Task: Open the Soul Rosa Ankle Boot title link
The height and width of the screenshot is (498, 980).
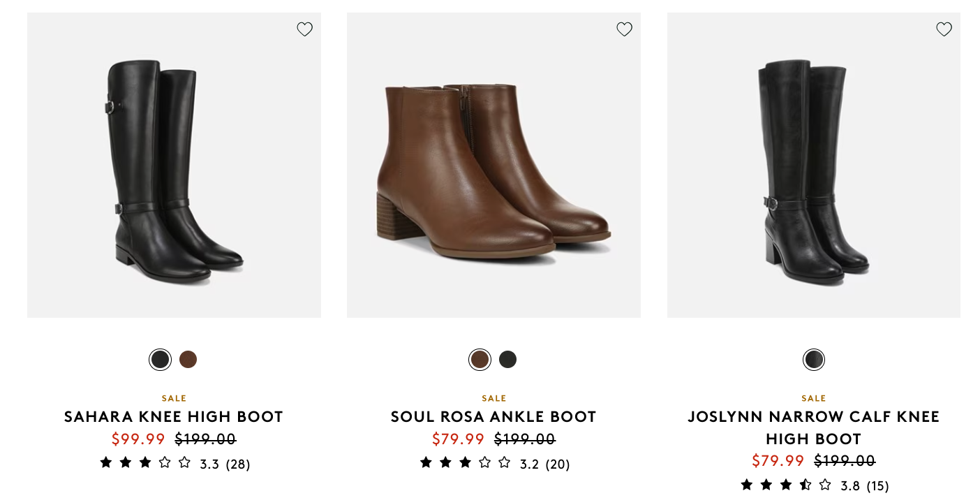Action: (493, 417)
